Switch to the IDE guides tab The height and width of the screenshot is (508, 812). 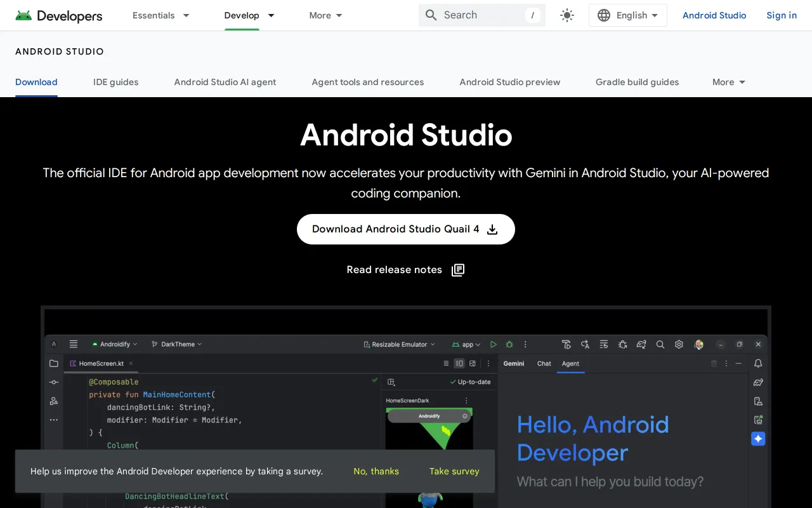tap(115, 82)
